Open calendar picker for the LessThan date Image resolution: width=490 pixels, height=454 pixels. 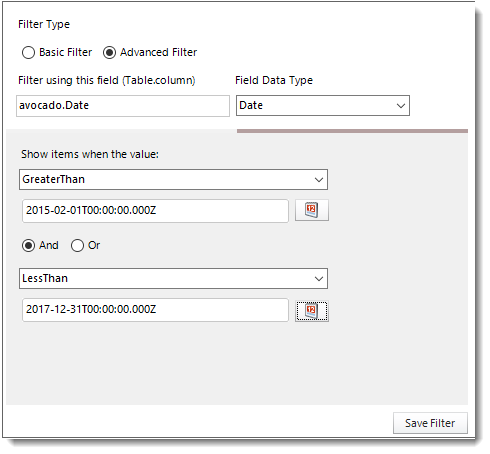pyautogui.click(x=312, y=311)
